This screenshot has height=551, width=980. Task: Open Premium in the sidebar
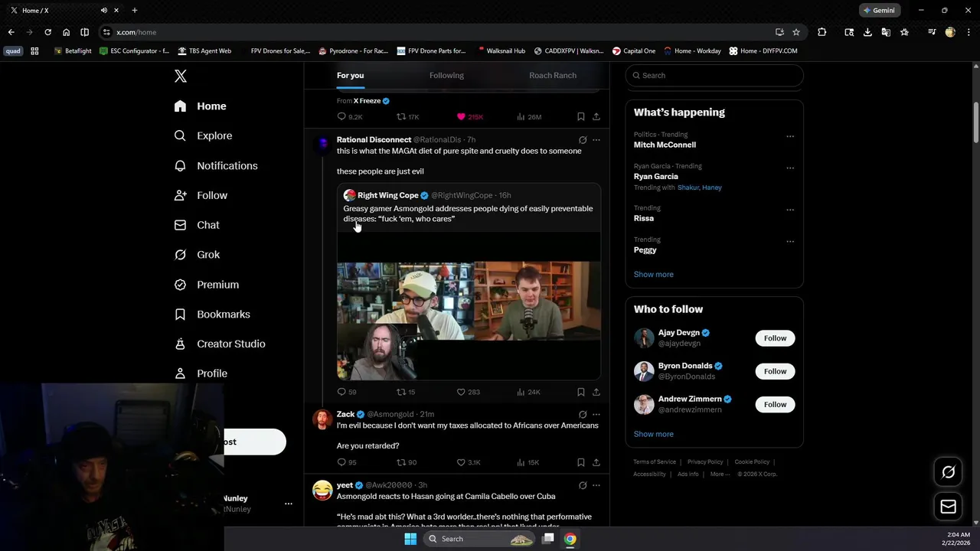(x=207, y=285)
